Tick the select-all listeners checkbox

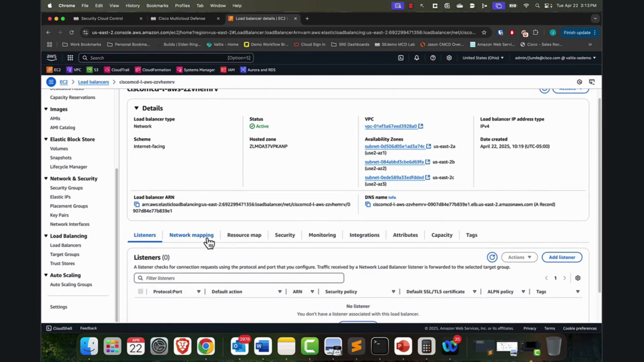pyautogui.click(x=141, y=291)
